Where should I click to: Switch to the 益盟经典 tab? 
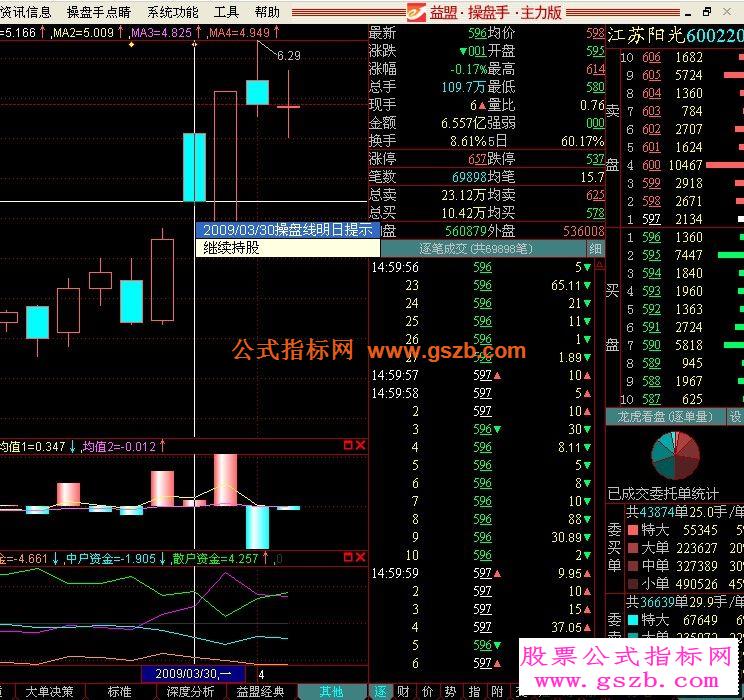point(260,692)
